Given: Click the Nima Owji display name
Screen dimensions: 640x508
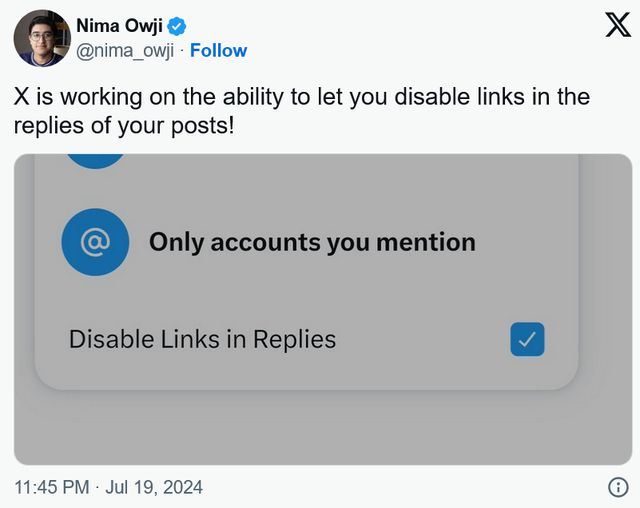Looking at the screenshot, I should [119, 25].
